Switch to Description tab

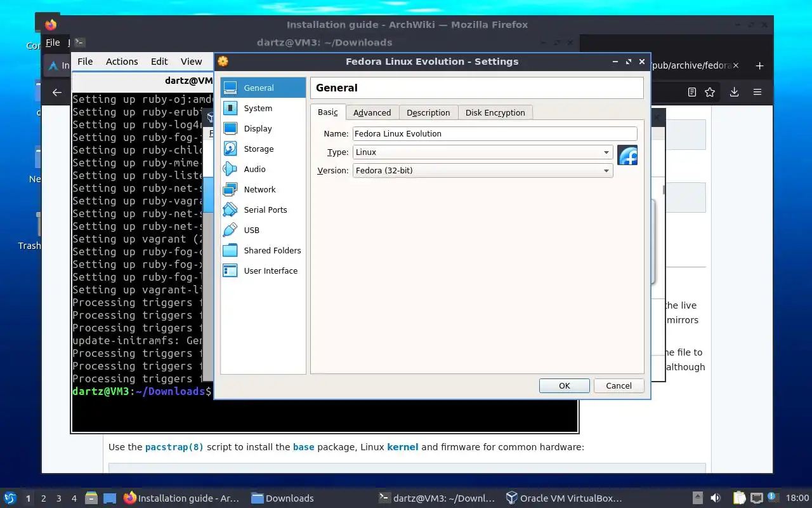tap(428, 112)
